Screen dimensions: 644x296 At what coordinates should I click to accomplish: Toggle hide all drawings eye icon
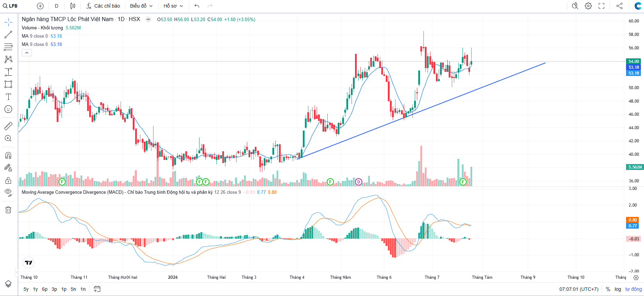pos(8,193)
